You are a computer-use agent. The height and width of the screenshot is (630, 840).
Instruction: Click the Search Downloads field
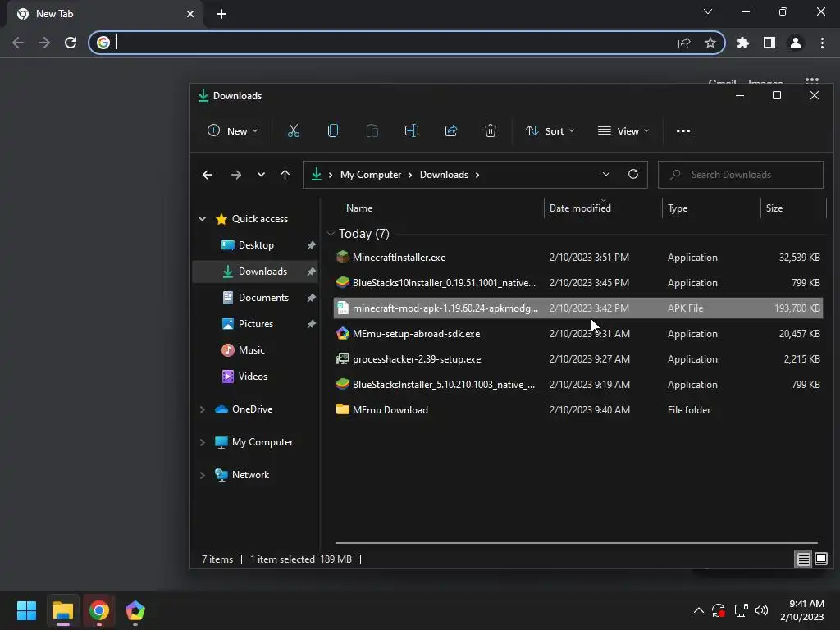point(741,175)
